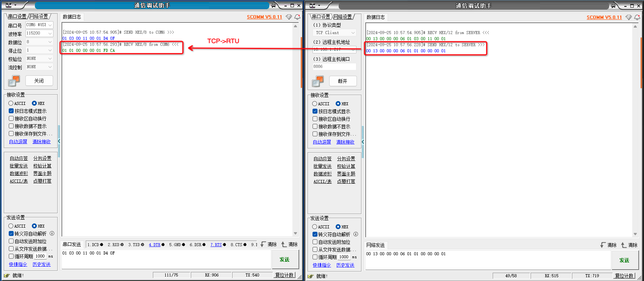This screenshot has width=644, height=281.
Task: Switch to 串口设置 tab in the right window
Action: (x=321, y=17)
